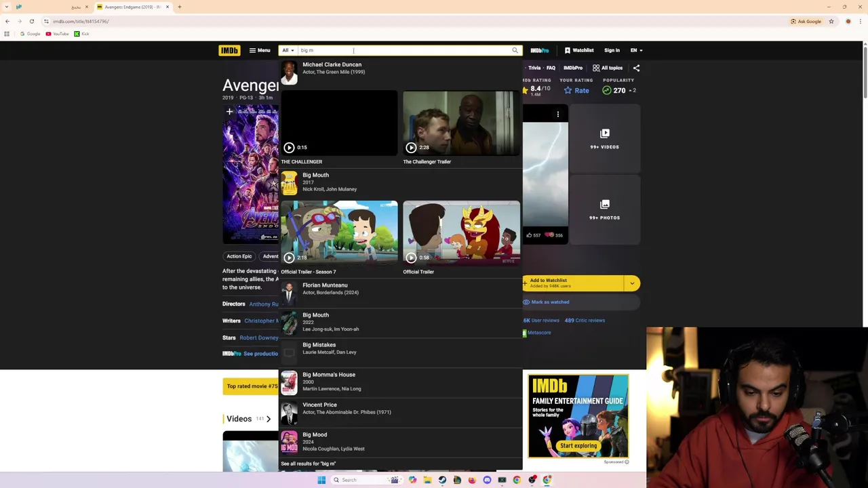Select Florian Munteanu suggestion
868x488 pixels.
click(x=400, y=292)
